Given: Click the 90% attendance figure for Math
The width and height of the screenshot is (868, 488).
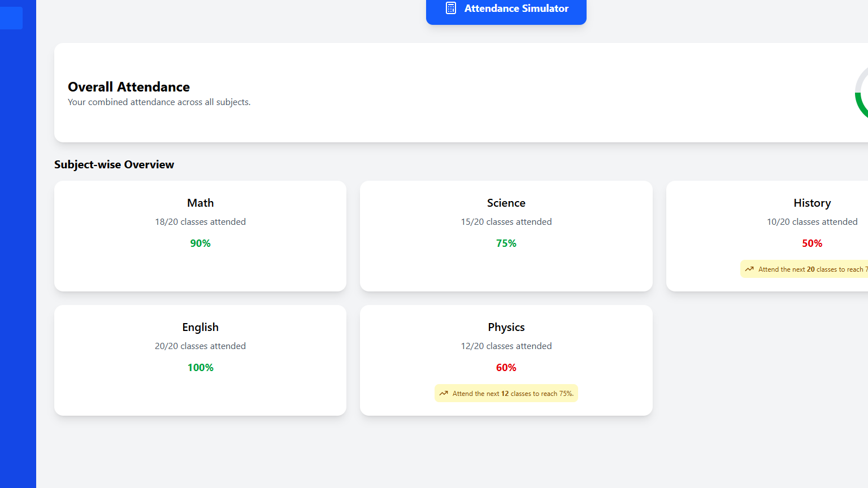Looking at the screenshot, I should (x=200, y=243).
